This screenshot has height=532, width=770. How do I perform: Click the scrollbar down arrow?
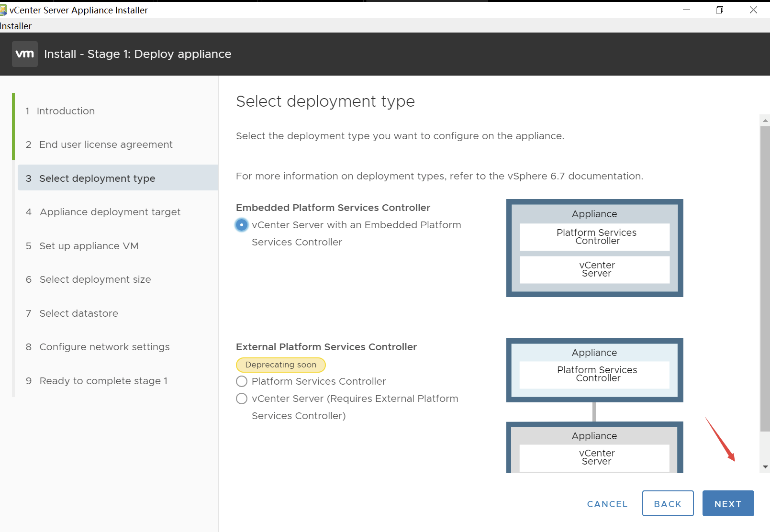[x=765, y=467]
